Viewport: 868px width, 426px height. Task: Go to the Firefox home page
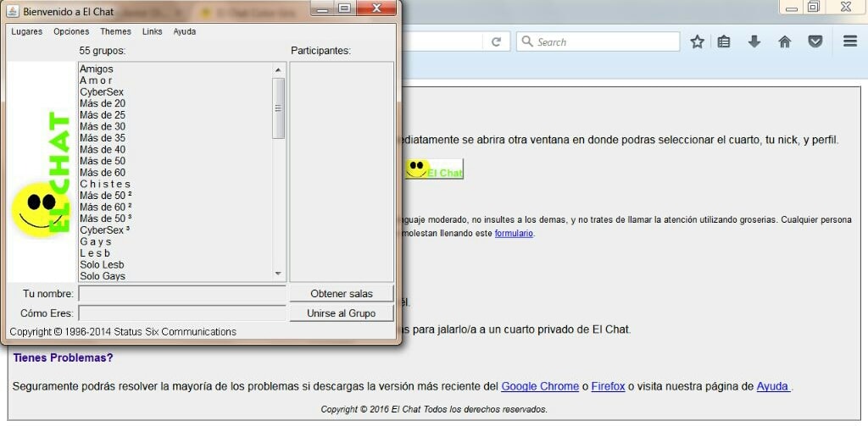coord(784,41)
